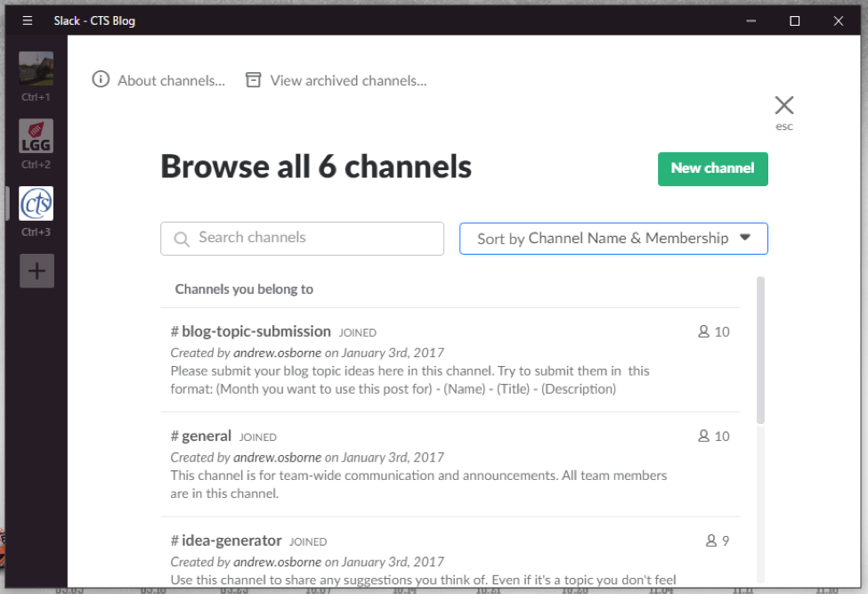This screenshot has width=868, height=594.
Task: Expand the chevron on the sort selector
Action: 746,239
